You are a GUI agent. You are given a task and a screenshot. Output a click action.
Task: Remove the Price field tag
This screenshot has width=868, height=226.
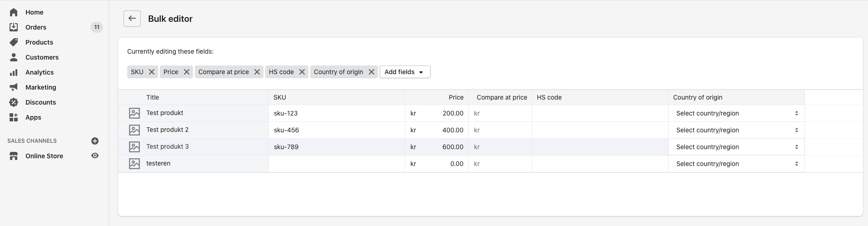(x=186, y=72)
